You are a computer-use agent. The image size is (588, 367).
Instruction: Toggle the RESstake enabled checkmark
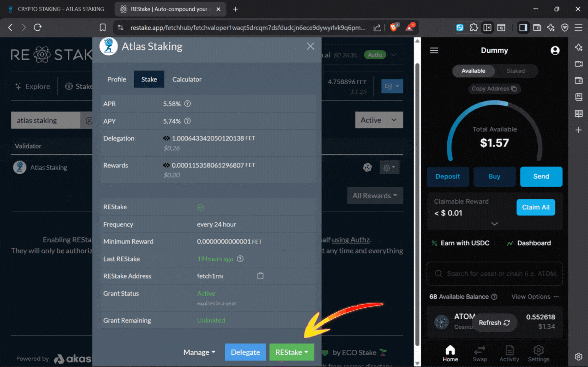click(200, 207)
